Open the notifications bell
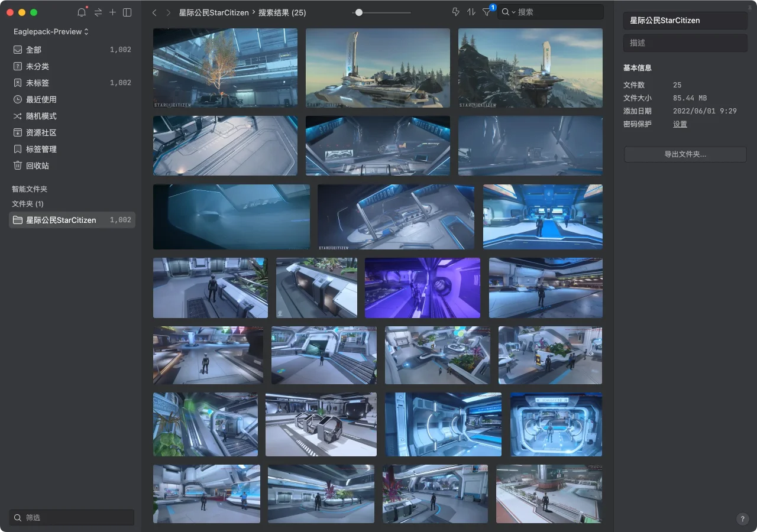The height and width of the screenshot is (532, 757). coord(82,12)
